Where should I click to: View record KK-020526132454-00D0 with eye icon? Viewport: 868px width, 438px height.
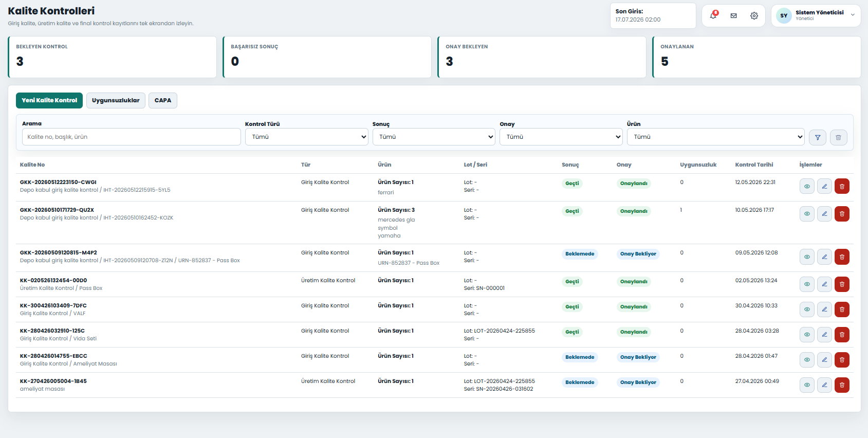807,284
